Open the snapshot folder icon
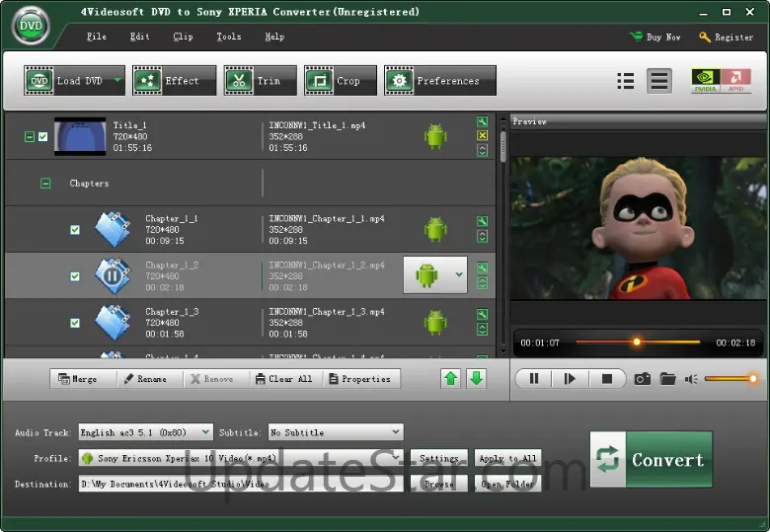 tap(668, 378)
